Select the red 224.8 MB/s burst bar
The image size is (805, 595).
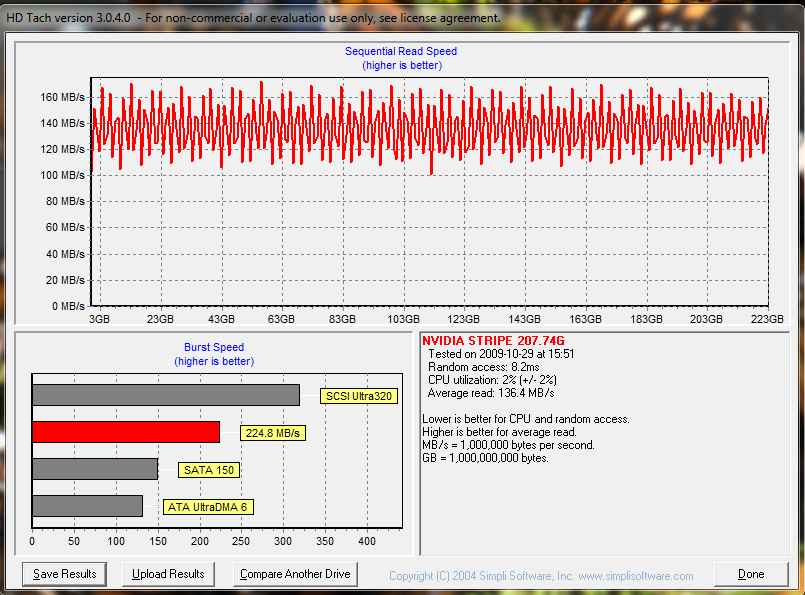tap(126, 432)
